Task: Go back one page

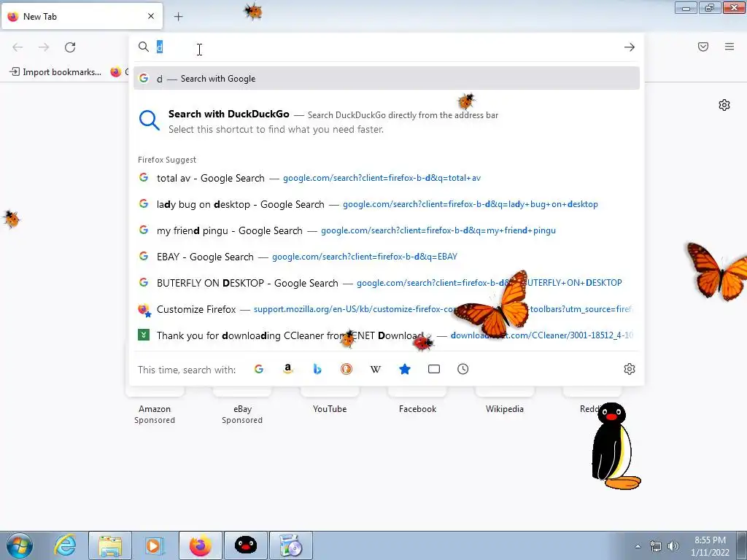Action: (18, 47)
